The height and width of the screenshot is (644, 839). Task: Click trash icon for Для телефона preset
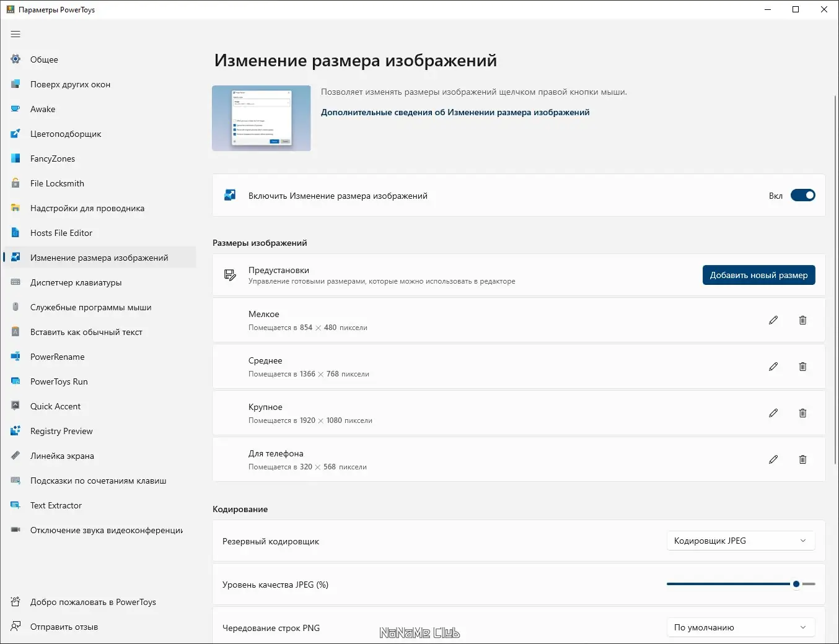click(802, 459)
